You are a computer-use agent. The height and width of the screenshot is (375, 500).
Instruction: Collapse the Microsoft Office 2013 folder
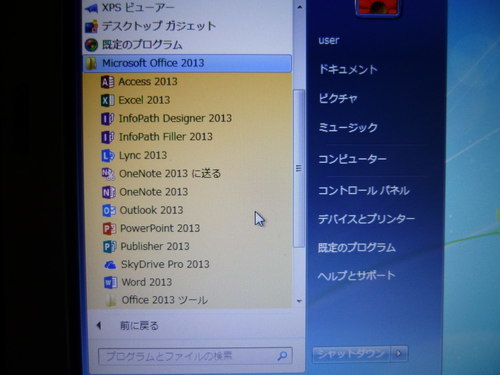(x=187, y=63)
